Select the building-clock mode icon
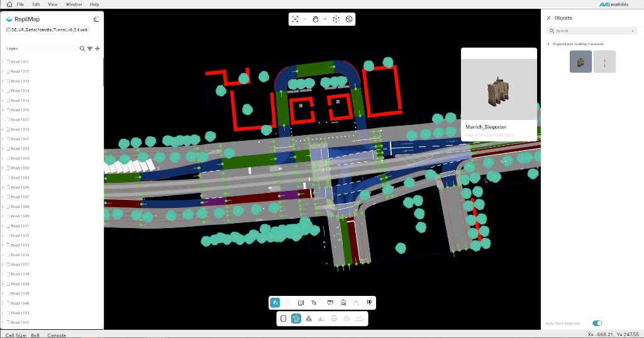 (347, 319)
